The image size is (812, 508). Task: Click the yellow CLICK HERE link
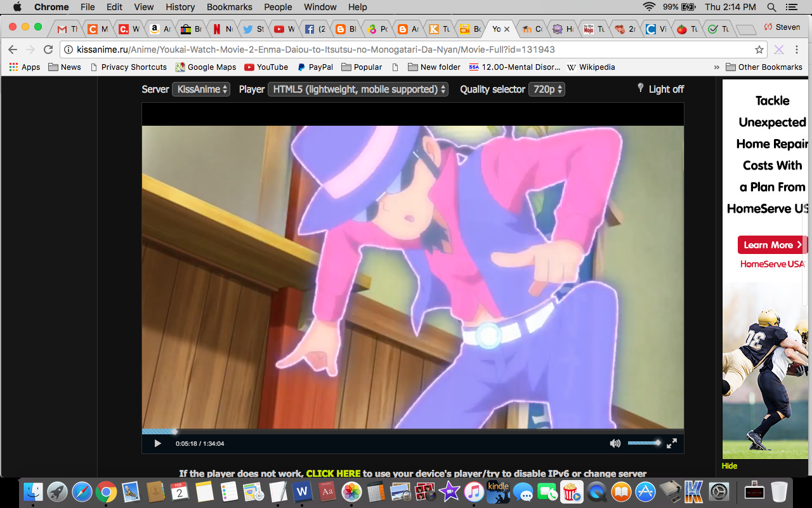pyautogui.click(x=333, y=473)
